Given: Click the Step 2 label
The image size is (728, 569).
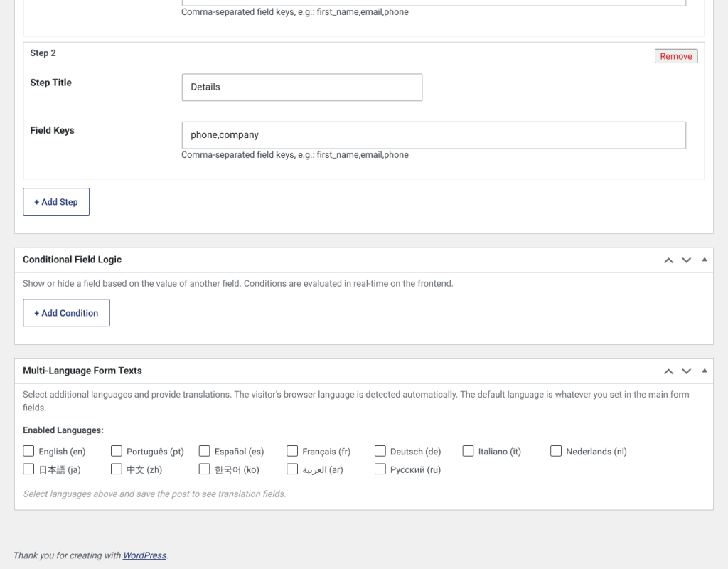Looking at the screenshot, I should (x=43, y=53).
